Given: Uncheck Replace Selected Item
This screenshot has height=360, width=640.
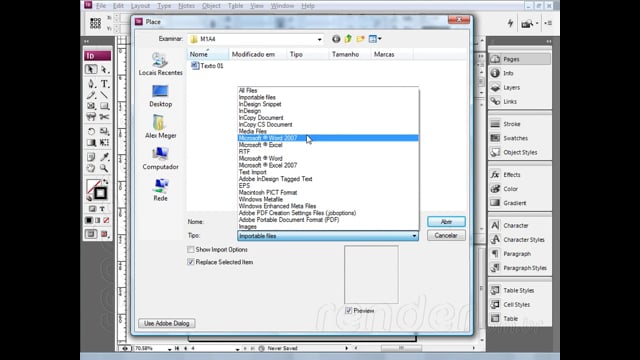Looking at the screenshot, I should pyautogui.click(x=191, y=262).
